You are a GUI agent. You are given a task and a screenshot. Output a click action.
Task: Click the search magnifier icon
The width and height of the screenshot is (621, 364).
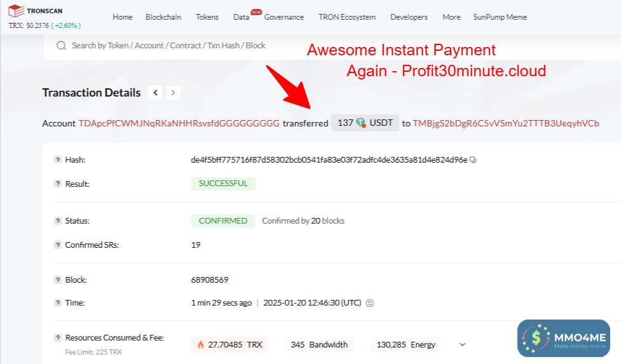62,46
